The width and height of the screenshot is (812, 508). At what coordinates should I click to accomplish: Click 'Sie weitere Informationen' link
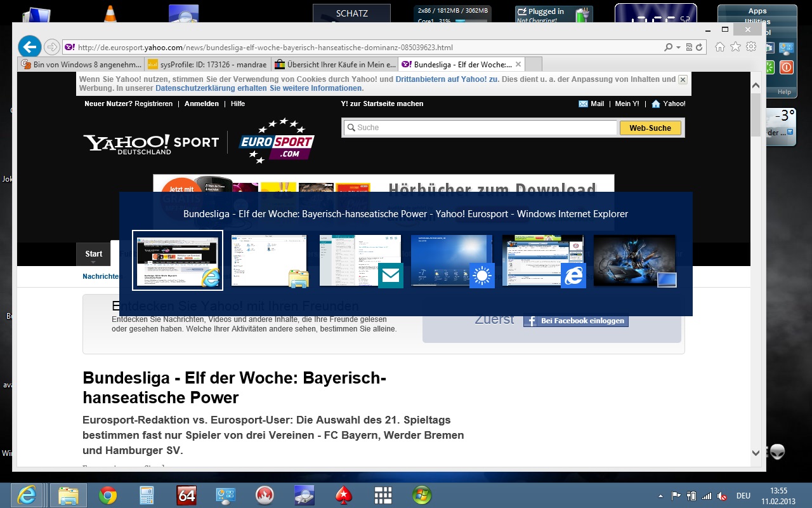point(316,88)
